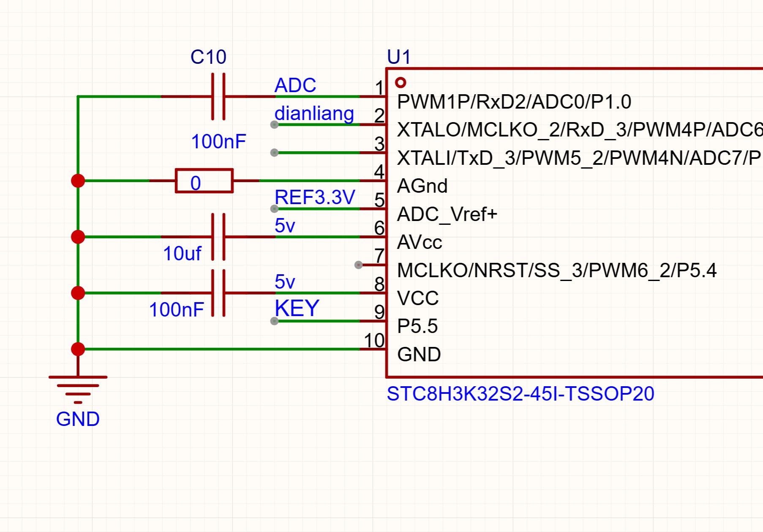Select the C10 capacitor symbol
Screen dimensions: 763x532
click(218, 97)
